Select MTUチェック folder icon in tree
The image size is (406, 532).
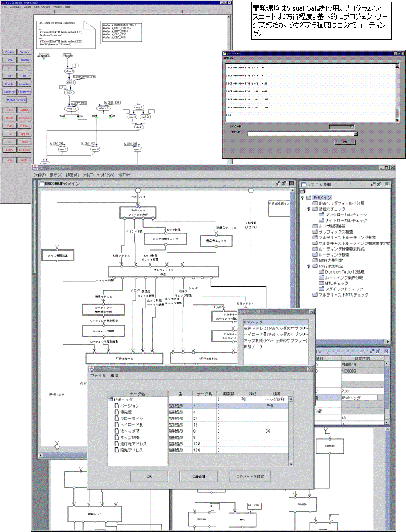[321, 283]
